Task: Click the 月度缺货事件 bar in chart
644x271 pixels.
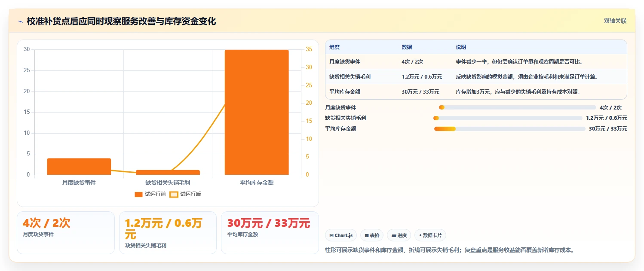Action: coord(79,167)
